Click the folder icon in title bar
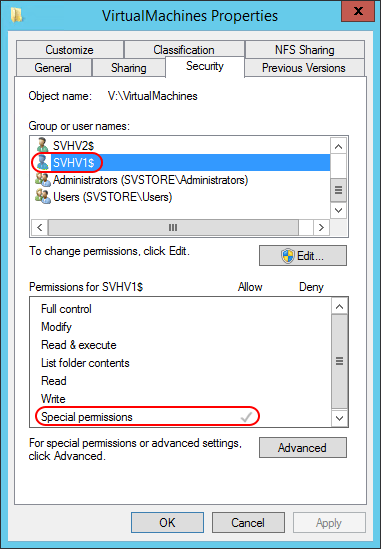This screenshot has height=549, width=381. click(x=17, y=15)
